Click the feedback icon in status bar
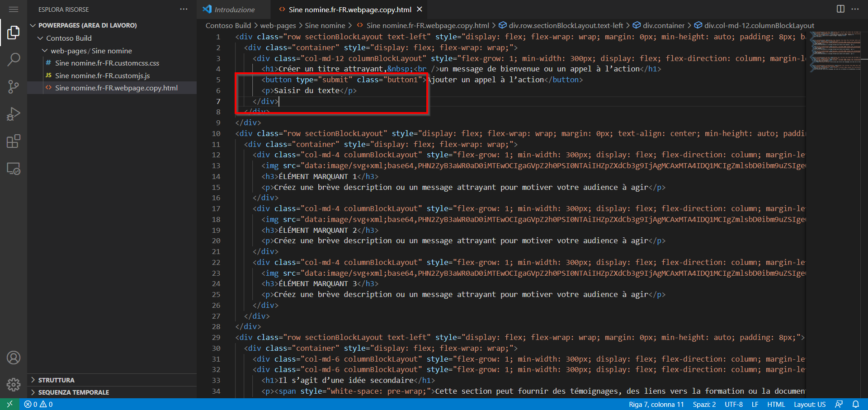The image size is (868, 410). coord(839,404)
